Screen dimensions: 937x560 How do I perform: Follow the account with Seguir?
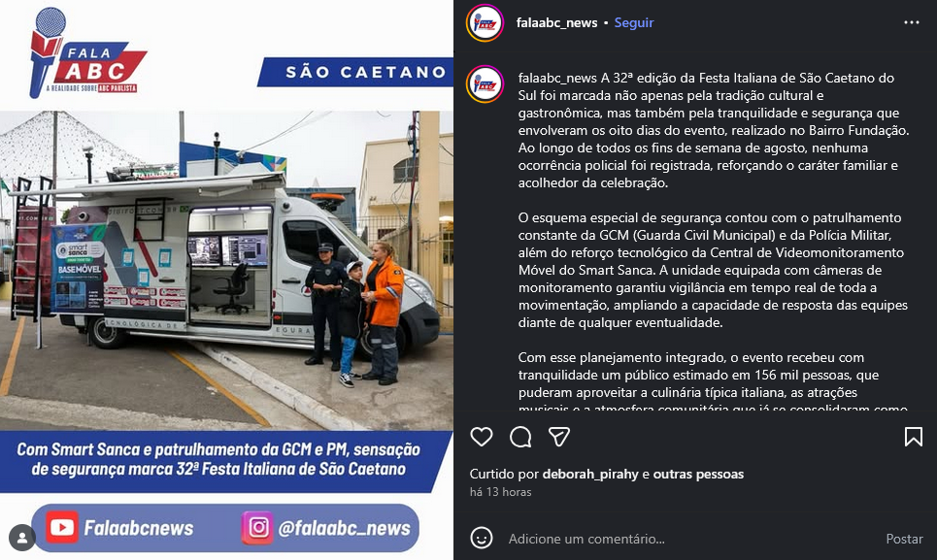pyautogui.click(x=633, y=22)
